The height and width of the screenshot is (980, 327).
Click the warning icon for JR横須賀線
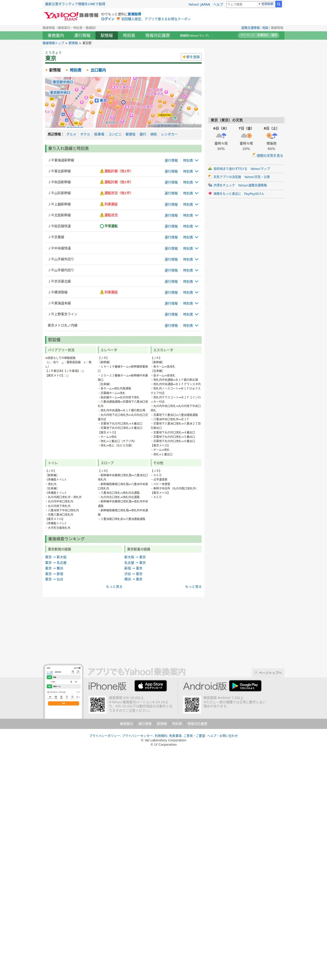pos(102,292)
